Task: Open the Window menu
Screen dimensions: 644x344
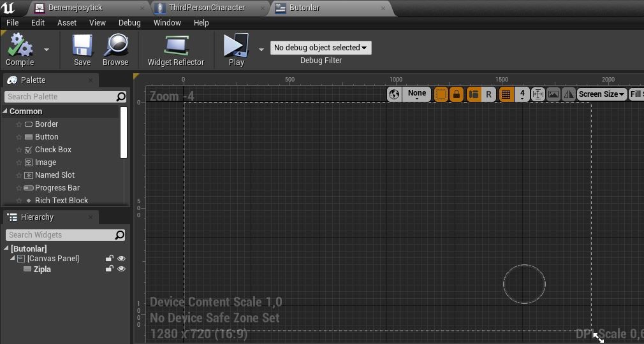Action: pyautogui.click(x=167, y=22)
